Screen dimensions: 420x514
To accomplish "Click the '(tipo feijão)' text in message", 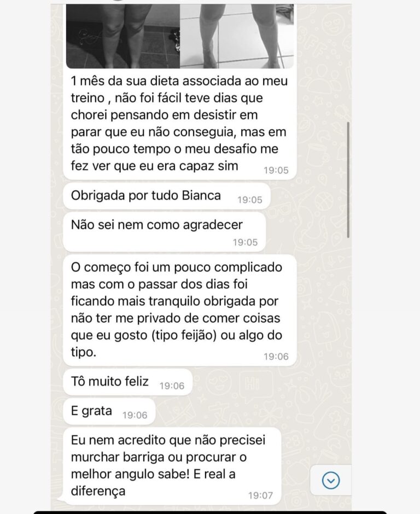I will tap(184, 335).
